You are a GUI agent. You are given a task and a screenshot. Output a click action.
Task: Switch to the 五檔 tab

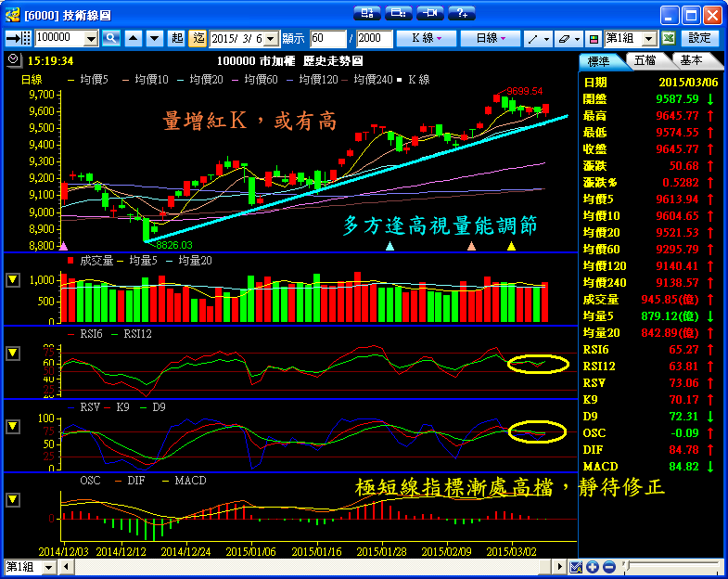tap(646, 60)
